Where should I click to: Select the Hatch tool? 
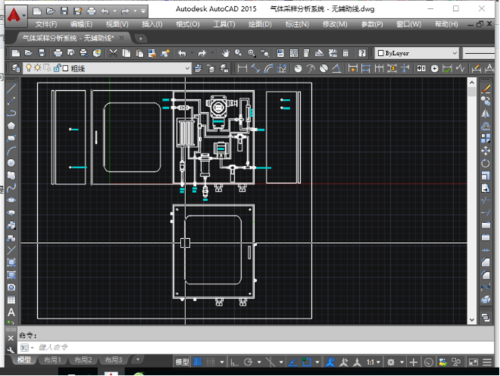point(11,262)
